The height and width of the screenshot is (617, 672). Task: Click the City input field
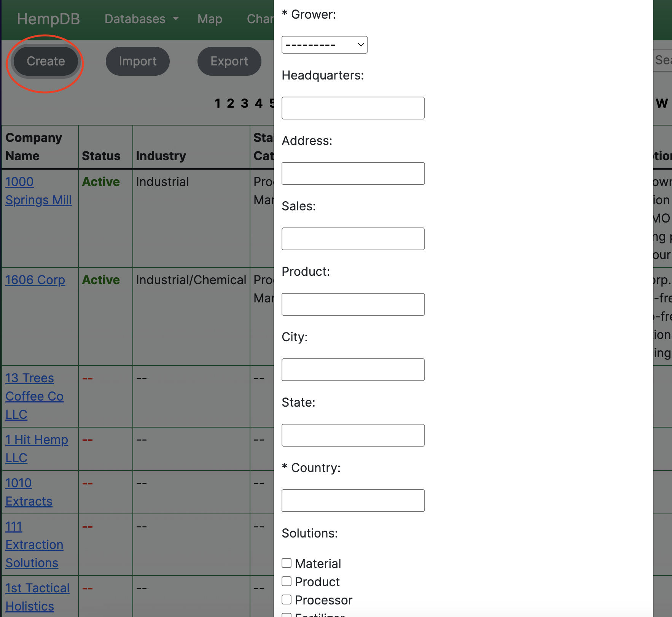[353, 370]
